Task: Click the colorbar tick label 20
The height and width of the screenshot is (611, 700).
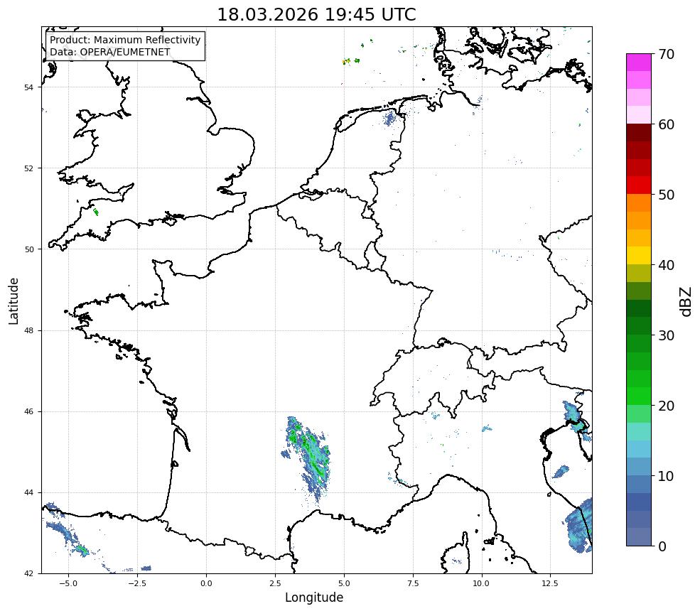Action: [666, 406]
